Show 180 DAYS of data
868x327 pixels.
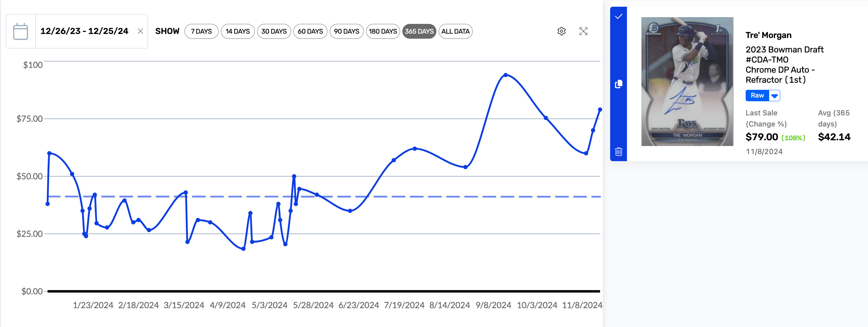[383, 31]
